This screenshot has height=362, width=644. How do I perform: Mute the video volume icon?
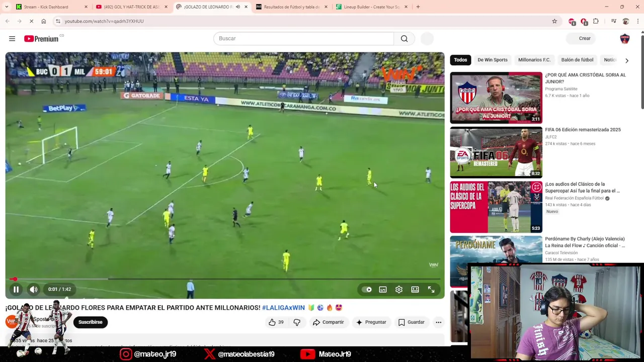click(33, 289)
